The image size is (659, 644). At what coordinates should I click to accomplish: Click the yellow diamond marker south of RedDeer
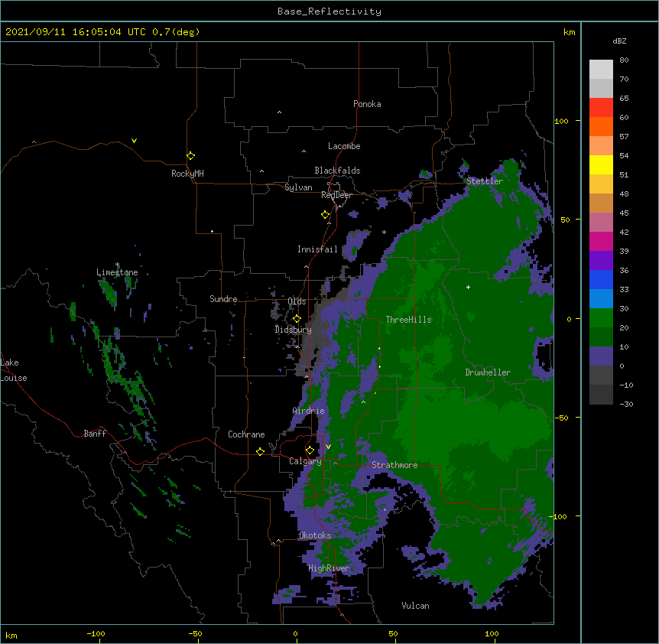(x=326, y=215)
